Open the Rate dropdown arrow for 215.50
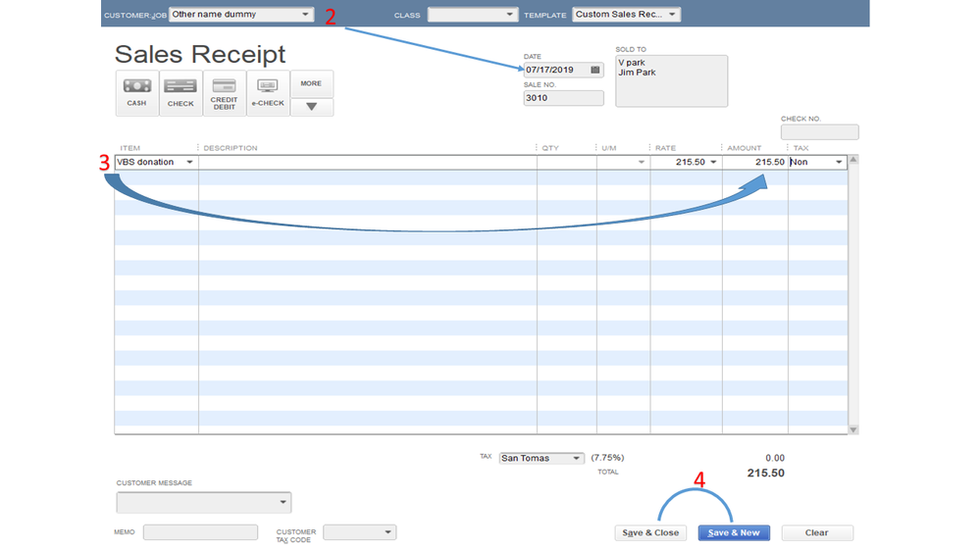This screenshot has width=980, height=551. pyautogui.click(x=713, y=163)
